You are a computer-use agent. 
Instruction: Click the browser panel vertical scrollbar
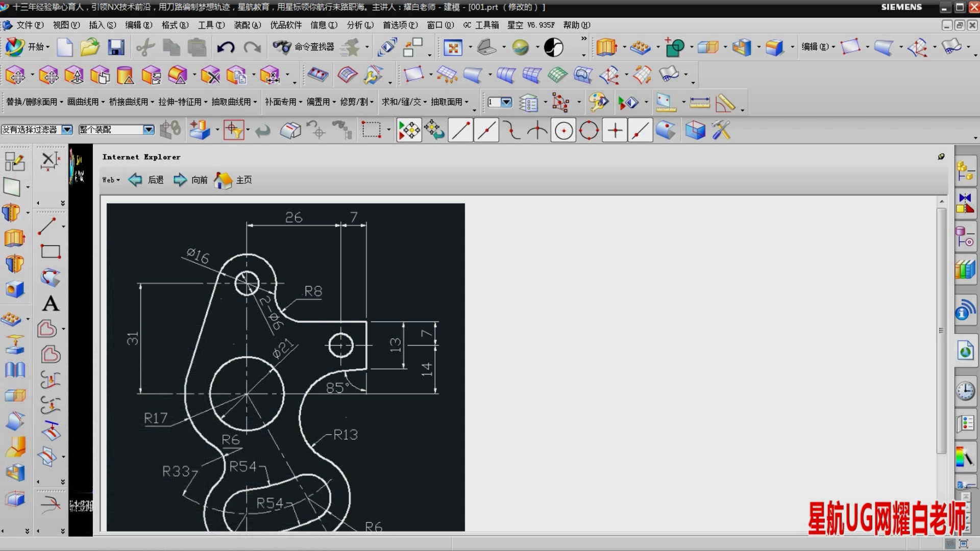click(x=941, y=332)
